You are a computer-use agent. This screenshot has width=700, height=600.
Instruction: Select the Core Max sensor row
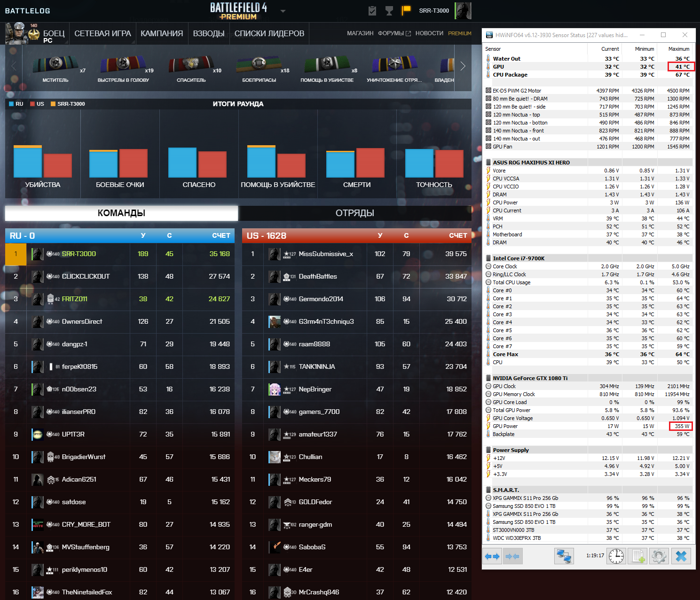point(589,354)
